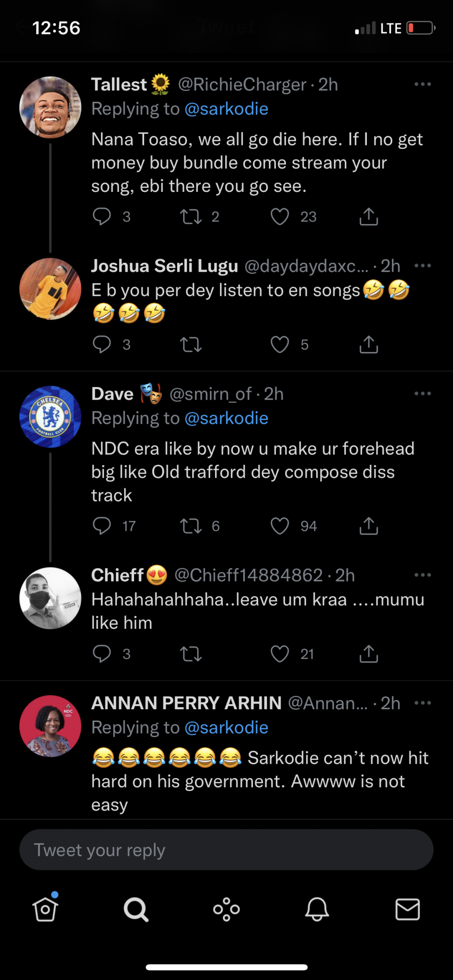Open the Home feed icon

click(45, 909)
